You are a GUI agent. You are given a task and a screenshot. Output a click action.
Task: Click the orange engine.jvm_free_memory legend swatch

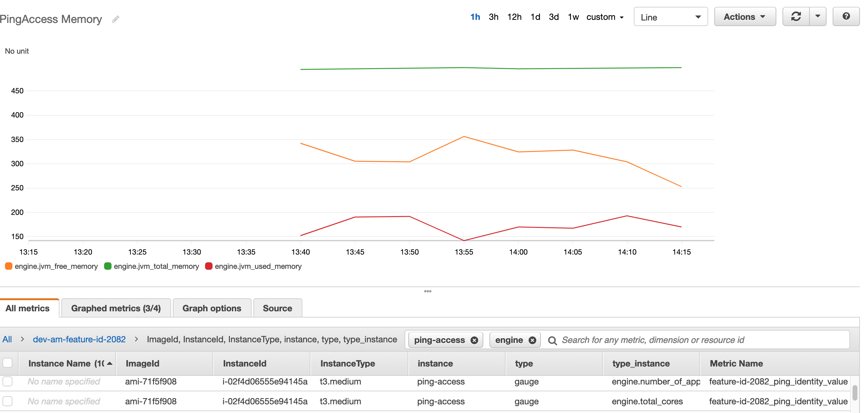[x=9, y=266]
